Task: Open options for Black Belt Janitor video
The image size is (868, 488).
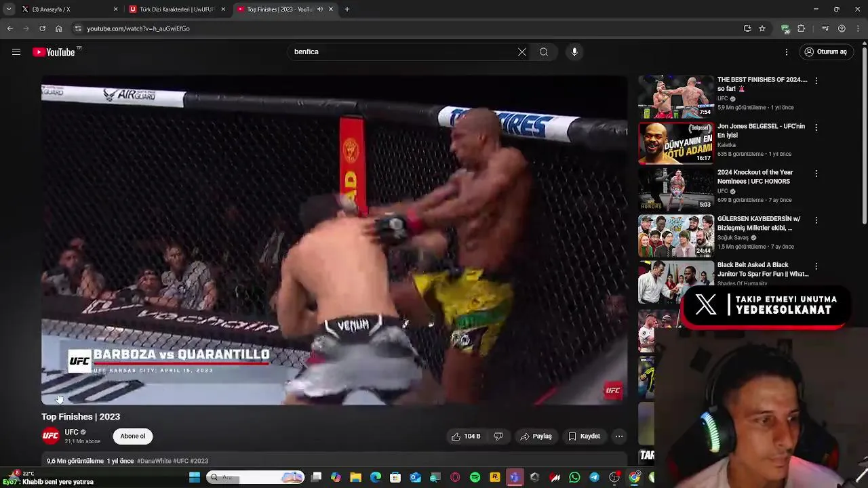Action: pos(816,266)
